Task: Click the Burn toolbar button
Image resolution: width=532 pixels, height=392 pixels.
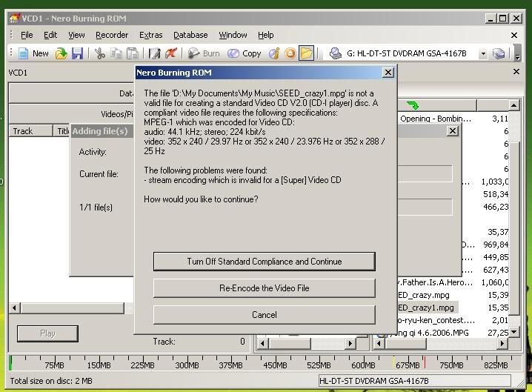Action: tap(203, 53)
